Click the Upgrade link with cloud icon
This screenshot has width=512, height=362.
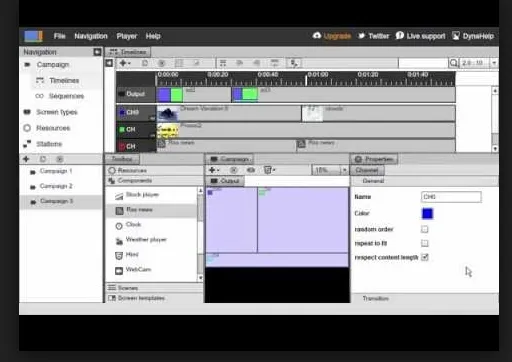[332, 36]
